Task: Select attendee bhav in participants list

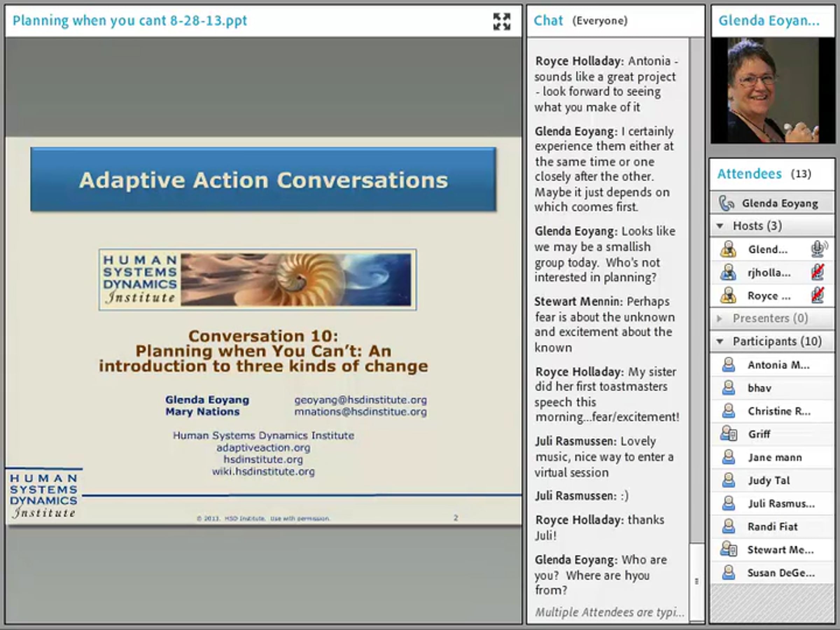Action: coord(772,388)
